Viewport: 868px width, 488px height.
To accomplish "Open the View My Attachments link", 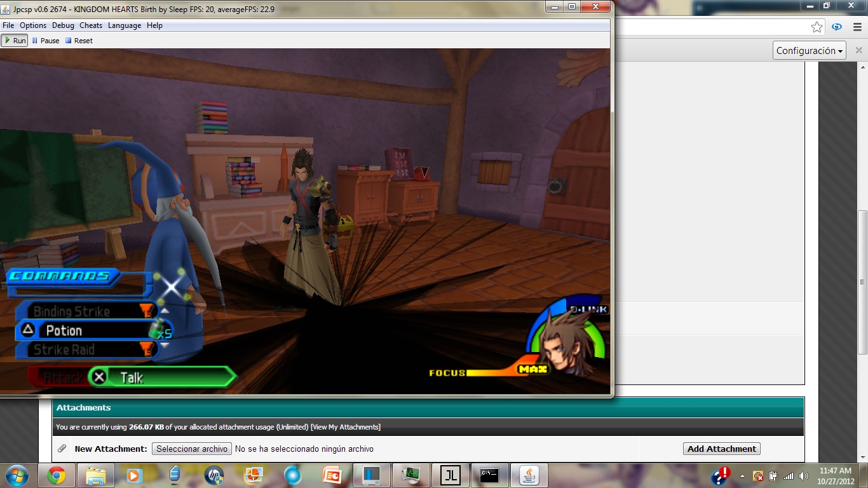I will click(346, 427).
